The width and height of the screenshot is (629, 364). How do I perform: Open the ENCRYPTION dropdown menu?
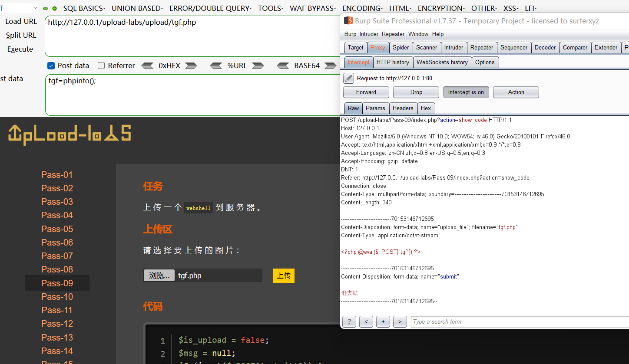[441, 8]
